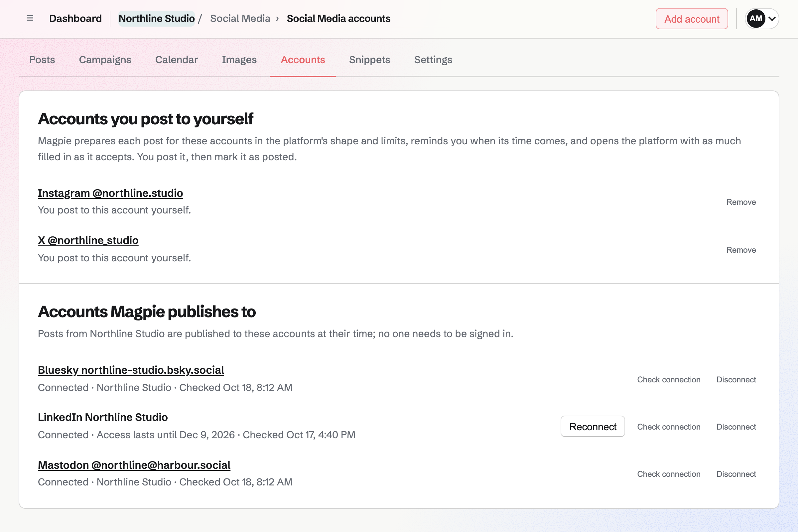Click the 'Accounts Magpie publishes to' heading
The image size is (798, 532).
147,312
